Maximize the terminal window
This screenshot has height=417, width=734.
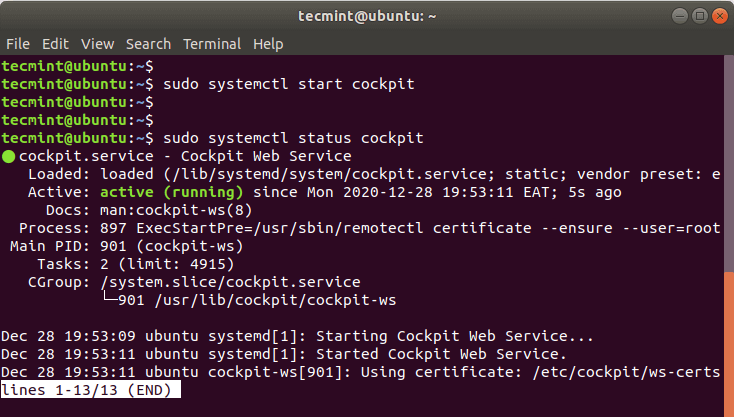[700, 16]
